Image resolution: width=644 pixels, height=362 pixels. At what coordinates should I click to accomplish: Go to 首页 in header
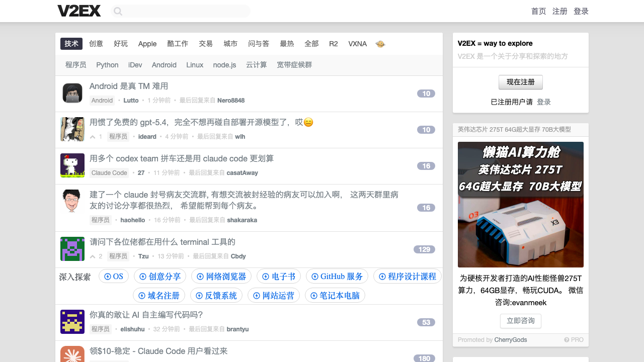click(x=539, y=11)
